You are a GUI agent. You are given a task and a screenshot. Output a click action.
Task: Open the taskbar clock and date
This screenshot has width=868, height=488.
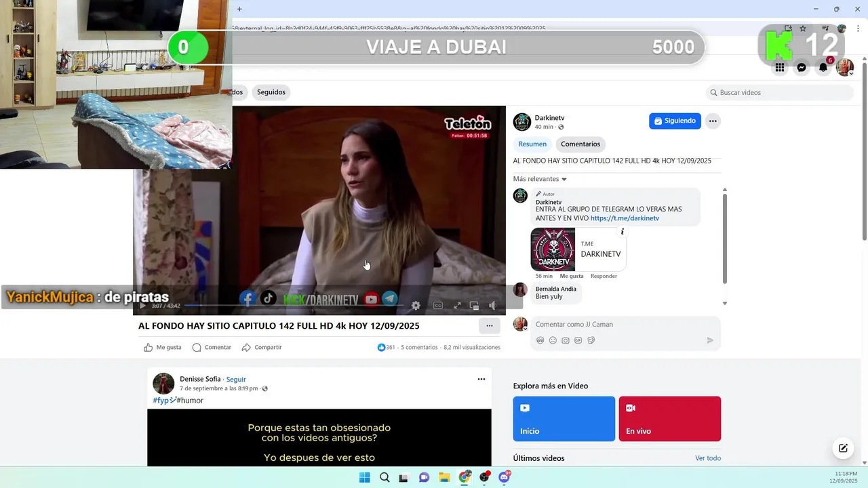pos(844,477)
